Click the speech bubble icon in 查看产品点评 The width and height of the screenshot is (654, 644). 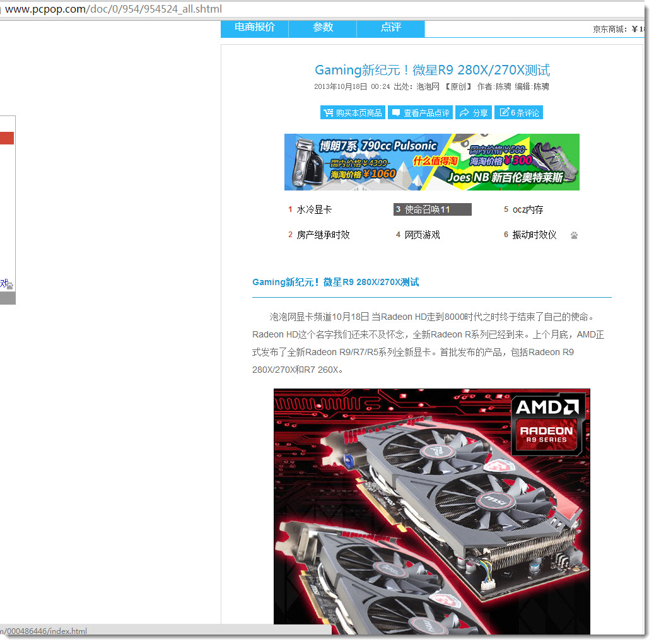[x=396, y=113]
